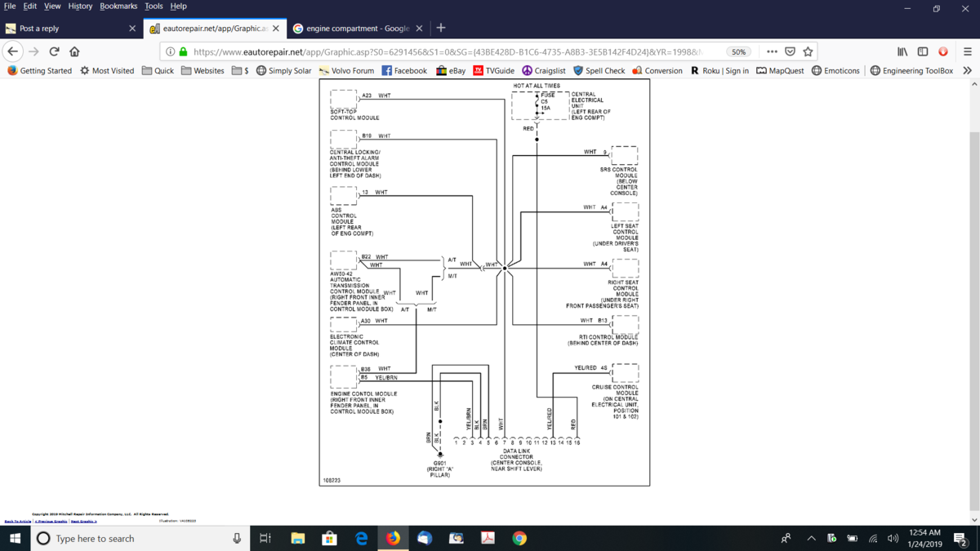Click the page URL address field
The image size is (980, 551).
[x=449, y=51]
